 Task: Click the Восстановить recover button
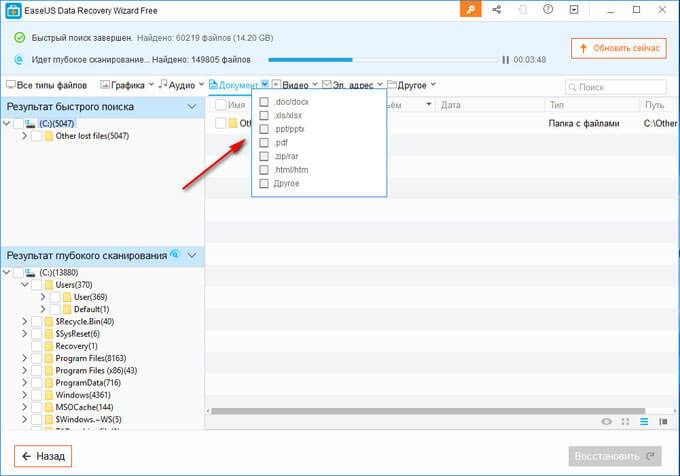coord(615,456)
